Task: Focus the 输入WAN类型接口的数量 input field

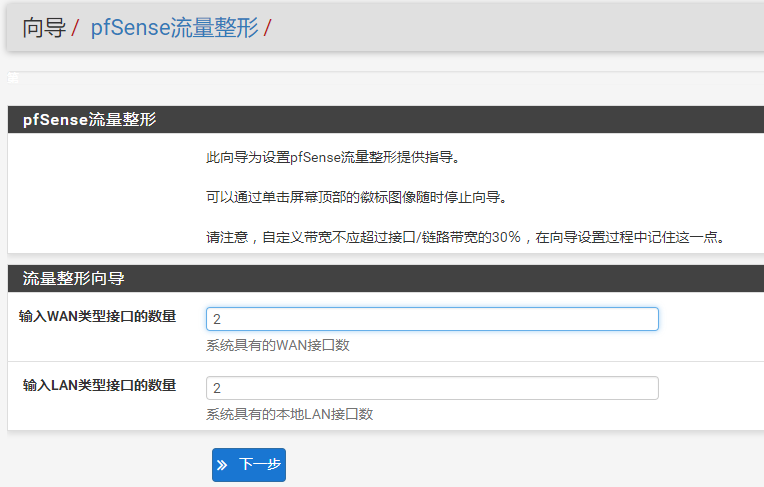Action: [x=432, y=319]
